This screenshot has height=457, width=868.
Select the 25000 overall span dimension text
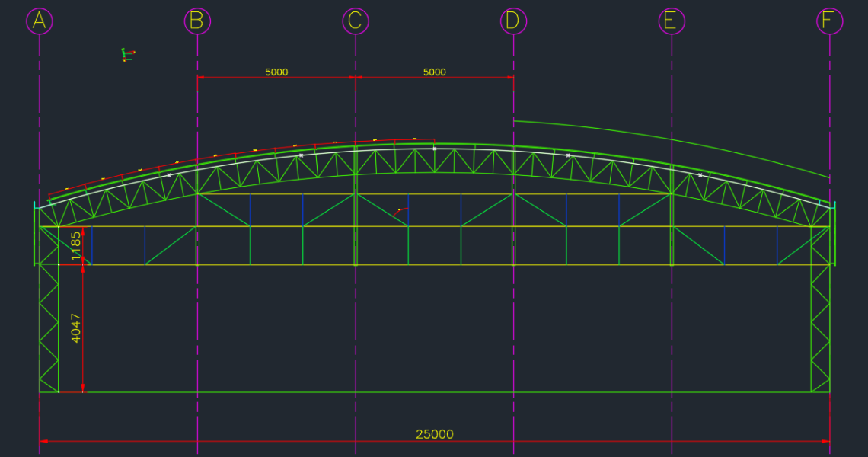pos(434,434)
